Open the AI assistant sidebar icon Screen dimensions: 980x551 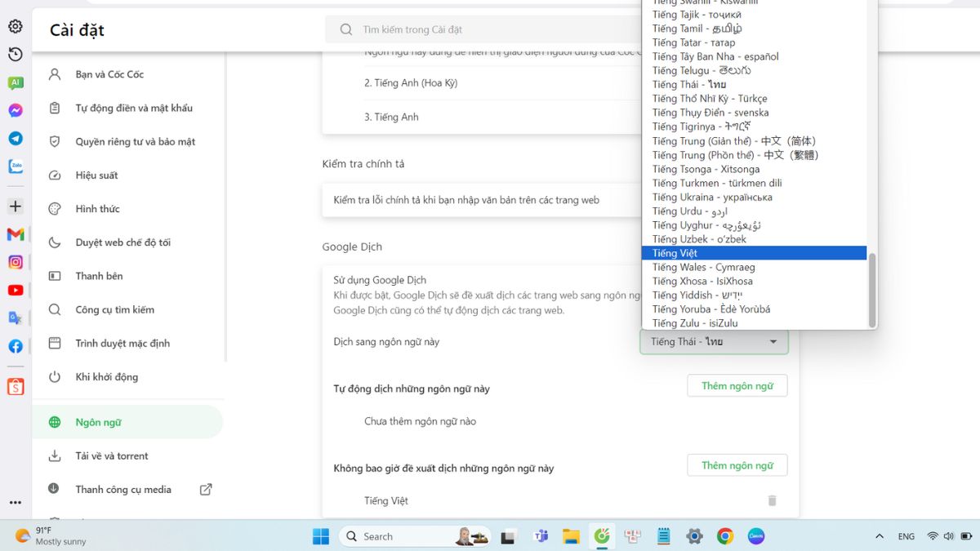(15, 82)
